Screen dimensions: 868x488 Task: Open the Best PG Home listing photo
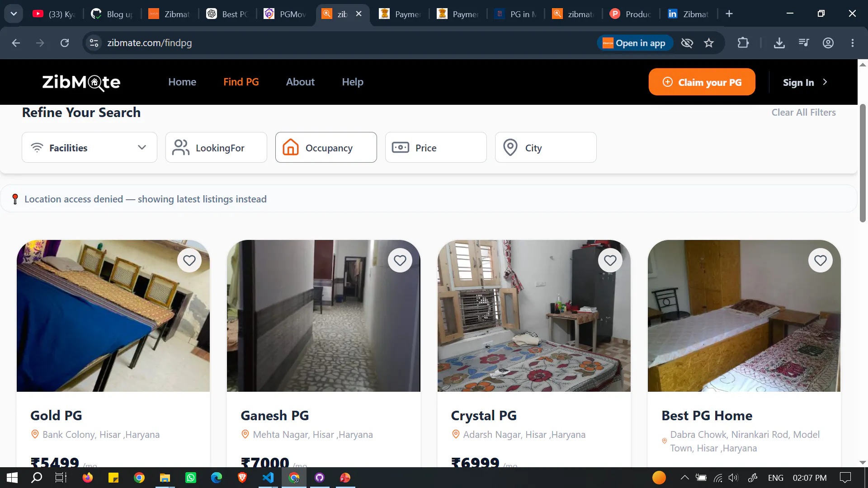744,316
